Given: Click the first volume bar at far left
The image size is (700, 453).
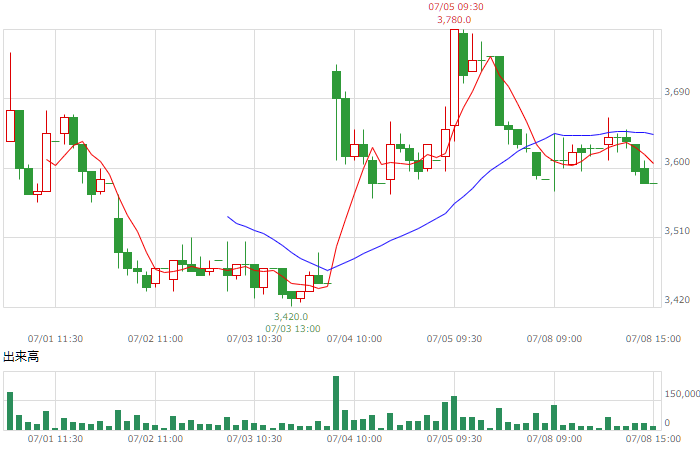Looking at the screenshot, I should (x=10, y=411).
